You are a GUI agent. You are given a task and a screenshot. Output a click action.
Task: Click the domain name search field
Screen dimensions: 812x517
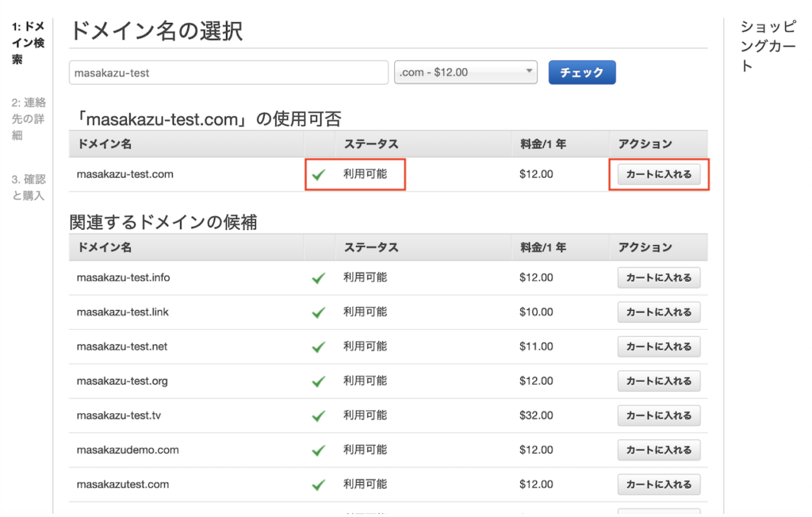coord(228,72)
